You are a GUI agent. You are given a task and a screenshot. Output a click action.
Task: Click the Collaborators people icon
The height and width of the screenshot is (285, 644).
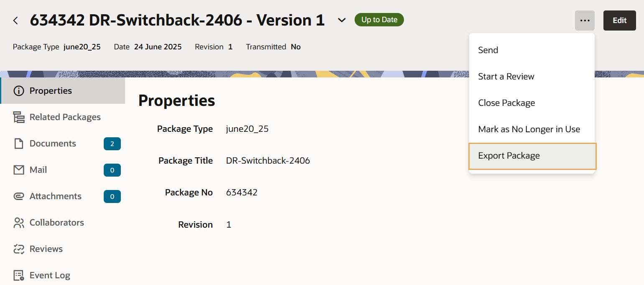[19, 223]
